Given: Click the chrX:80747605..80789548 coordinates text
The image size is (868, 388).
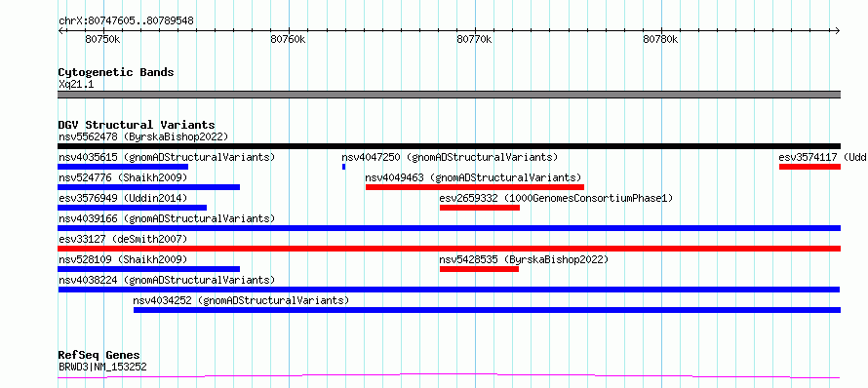Looking at the screenshot, I should (126, 21).
